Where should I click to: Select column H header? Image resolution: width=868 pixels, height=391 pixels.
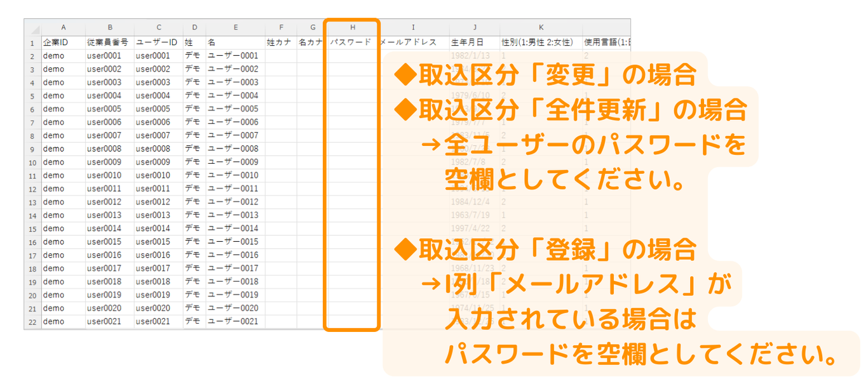click(352, 28)
